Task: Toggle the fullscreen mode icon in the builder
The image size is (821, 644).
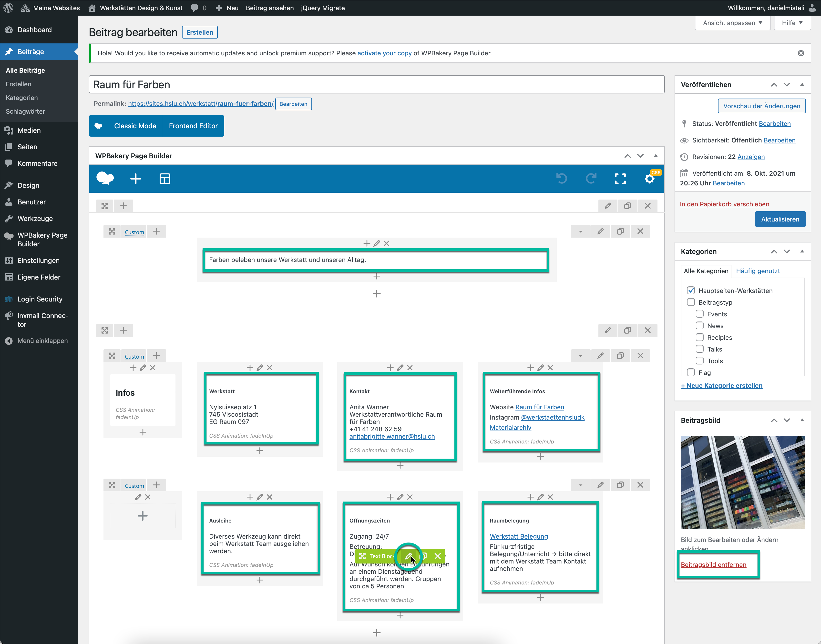Action: [x=620, y=179]
